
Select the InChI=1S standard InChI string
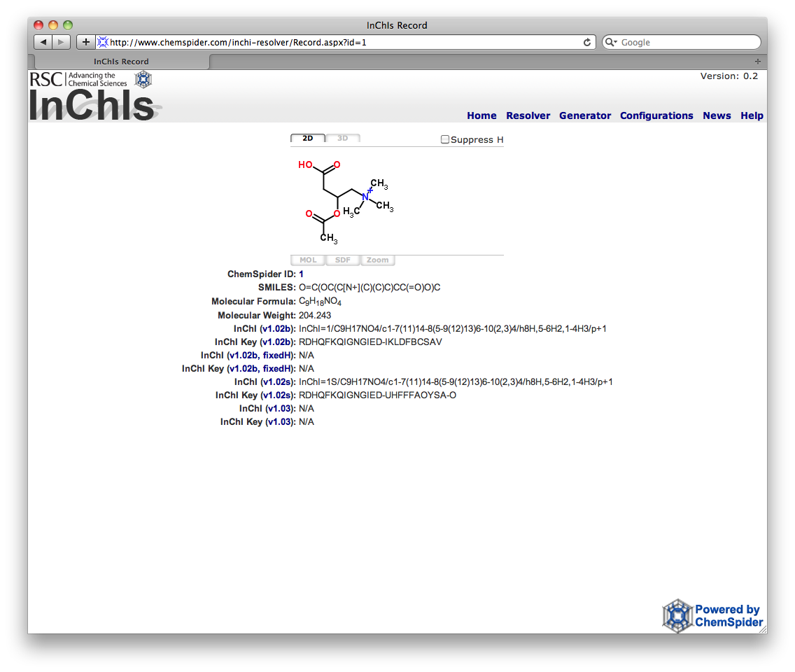point(456,381)
